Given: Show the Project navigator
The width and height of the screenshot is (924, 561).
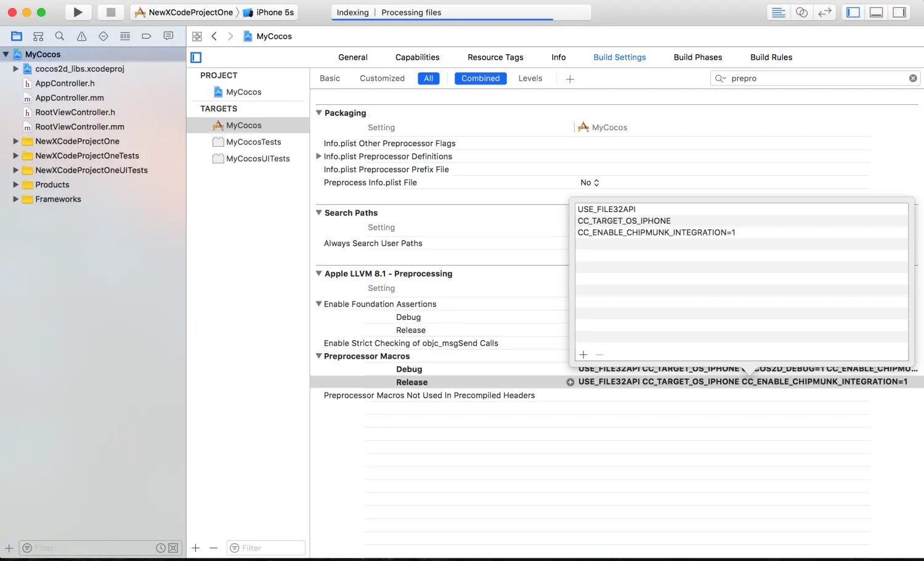Looking at the screenshot, I should [x=17, y=36].
